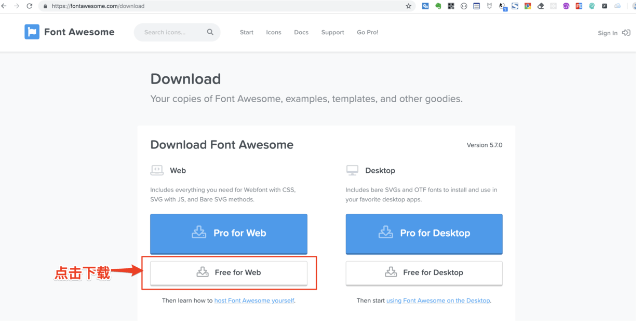
Task: Click the blue S extension icon
Action: click(x=515, y=6)
